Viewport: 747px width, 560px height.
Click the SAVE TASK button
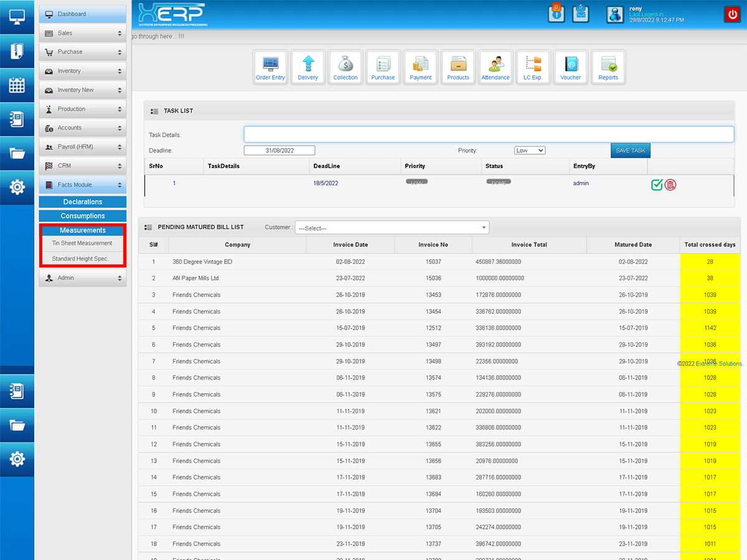tap(630, 151)
